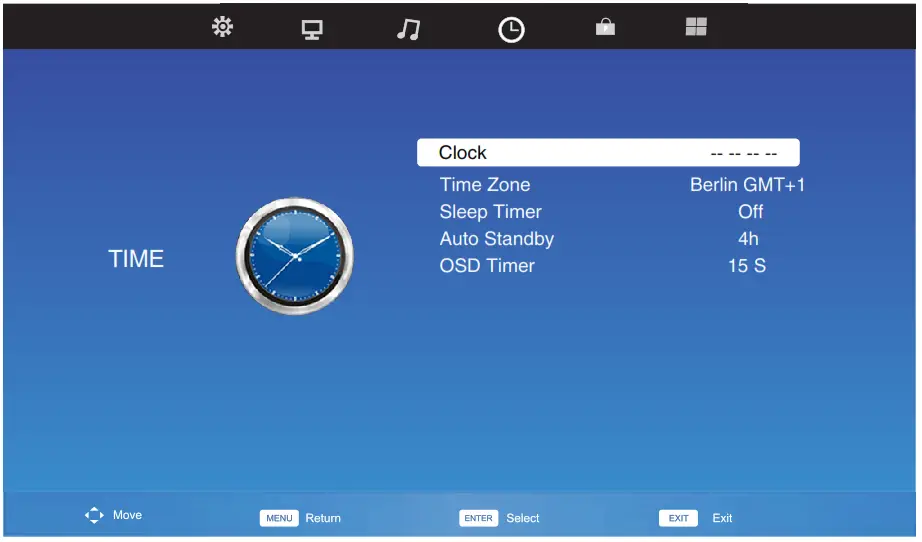Click the TIME heading text
922x542 pixels.
click(136, 259)
